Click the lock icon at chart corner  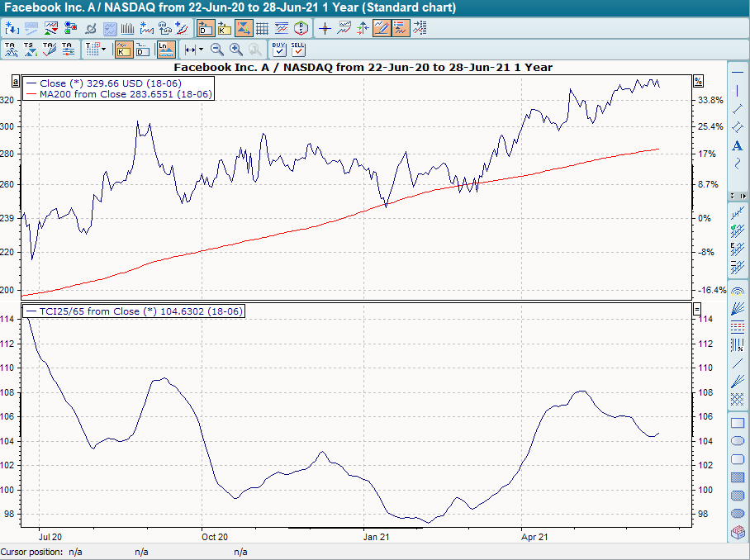click(x=15, y=81)
